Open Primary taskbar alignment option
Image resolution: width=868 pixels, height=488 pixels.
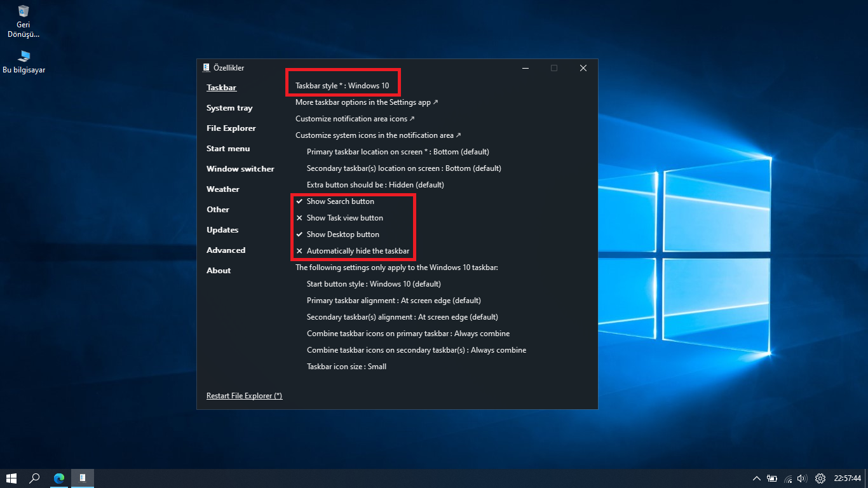pyautogui.click(x=394, y=301)
